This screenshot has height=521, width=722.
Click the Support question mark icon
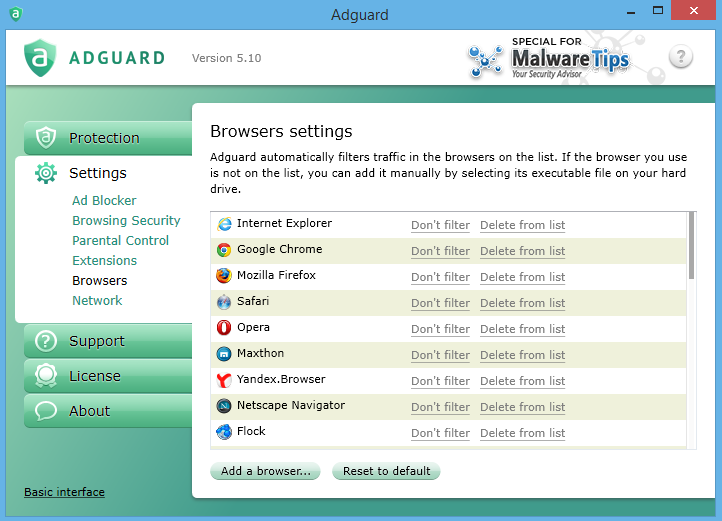click(46, 341)
